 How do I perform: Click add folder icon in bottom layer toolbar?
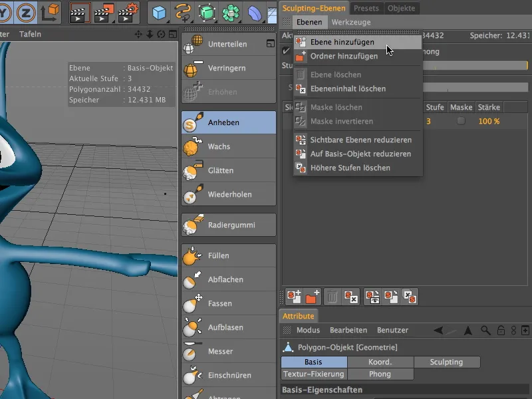pos(313,297)
